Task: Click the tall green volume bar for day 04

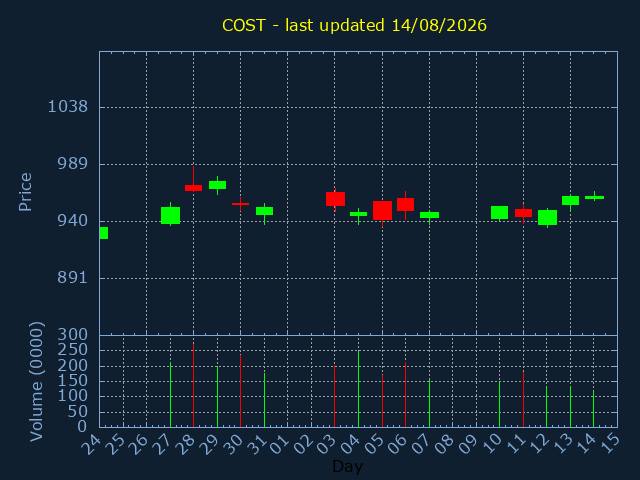Action: click(x=358, y=389)
